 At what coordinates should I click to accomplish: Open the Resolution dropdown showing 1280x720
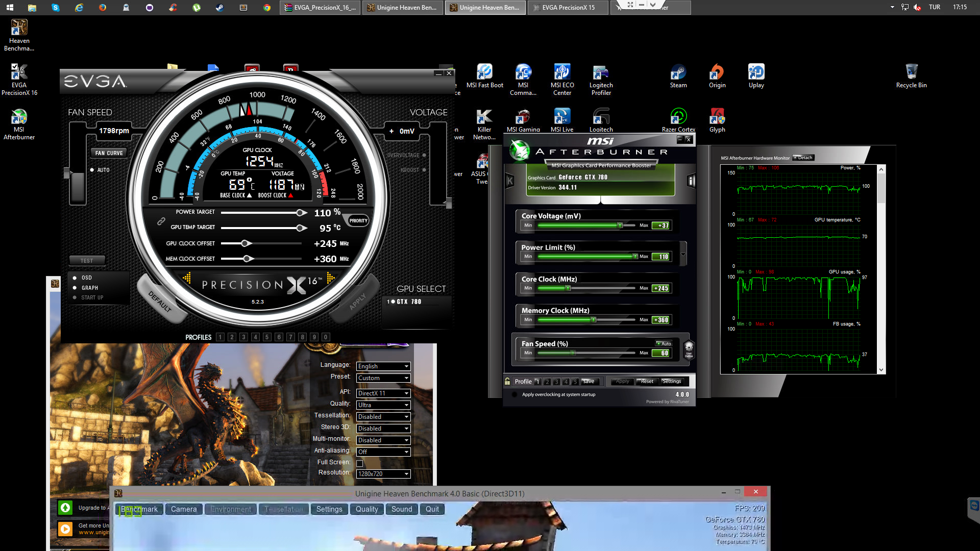coord(383,474)
